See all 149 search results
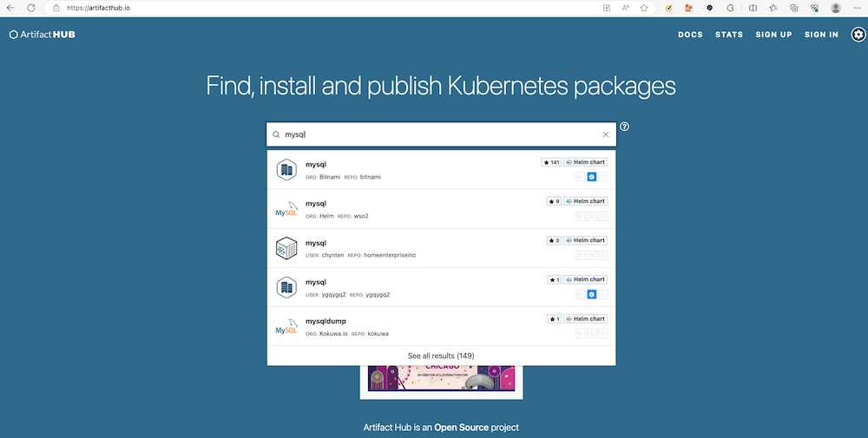 pos(441,356)
